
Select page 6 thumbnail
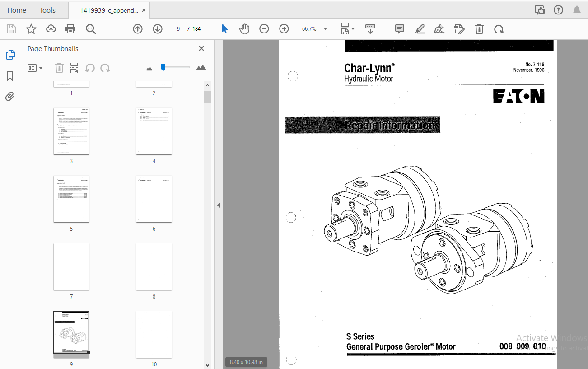(154, 199)
